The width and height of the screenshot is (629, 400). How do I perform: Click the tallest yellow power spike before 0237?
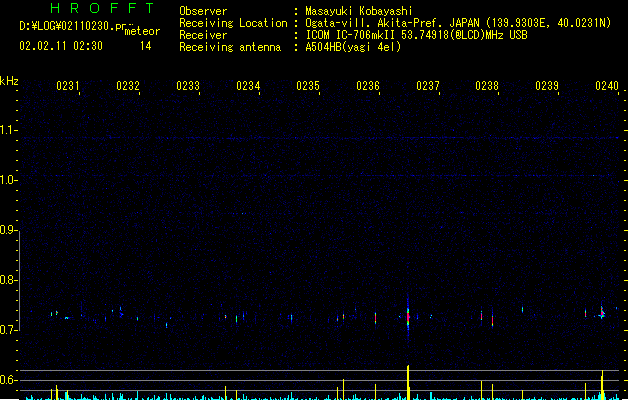point(408,382)
